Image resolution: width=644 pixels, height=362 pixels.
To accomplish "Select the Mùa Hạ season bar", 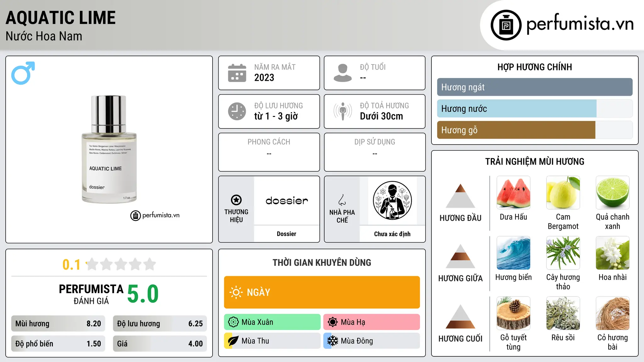I will tap(371, 322).
